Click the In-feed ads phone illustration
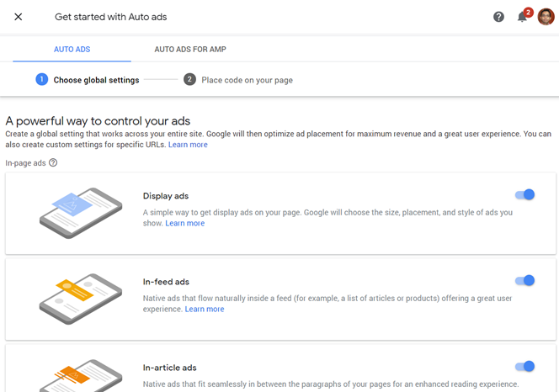The height and width of the screenshot is (392, 559). click(81, 299)
